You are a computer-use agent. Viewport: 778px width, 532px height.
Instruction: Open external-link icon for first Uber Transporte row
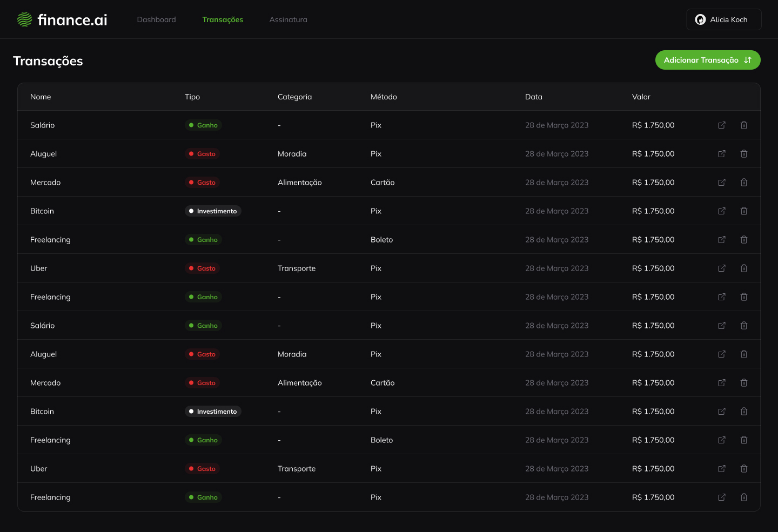click(721, 268)
